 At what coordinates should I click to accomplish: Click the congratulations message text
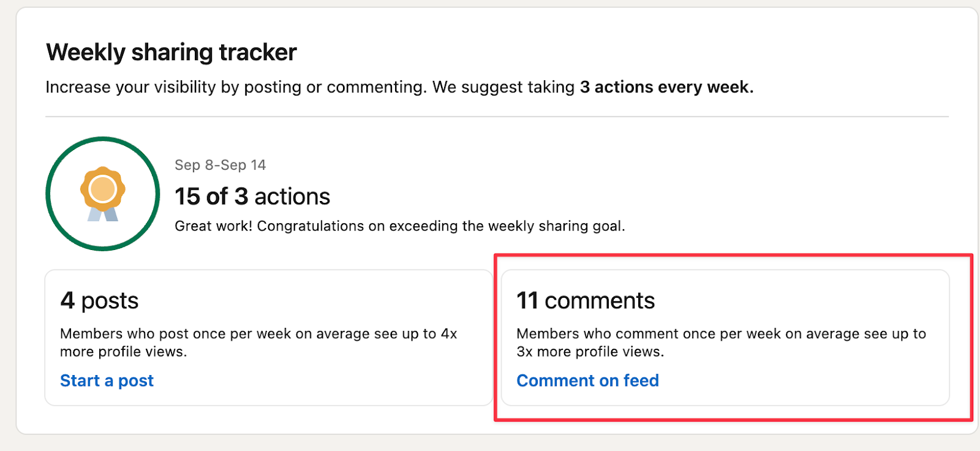[x=400, y=225]
